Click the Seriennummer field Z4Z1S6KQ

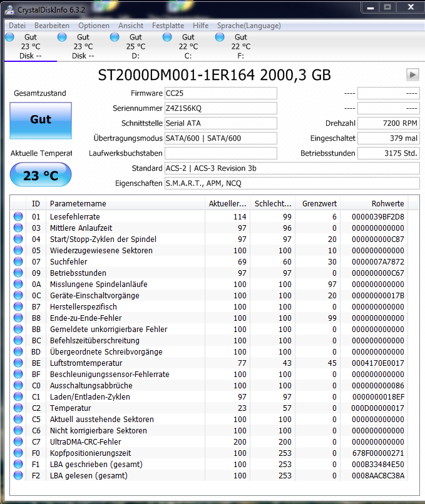(221, 108)
